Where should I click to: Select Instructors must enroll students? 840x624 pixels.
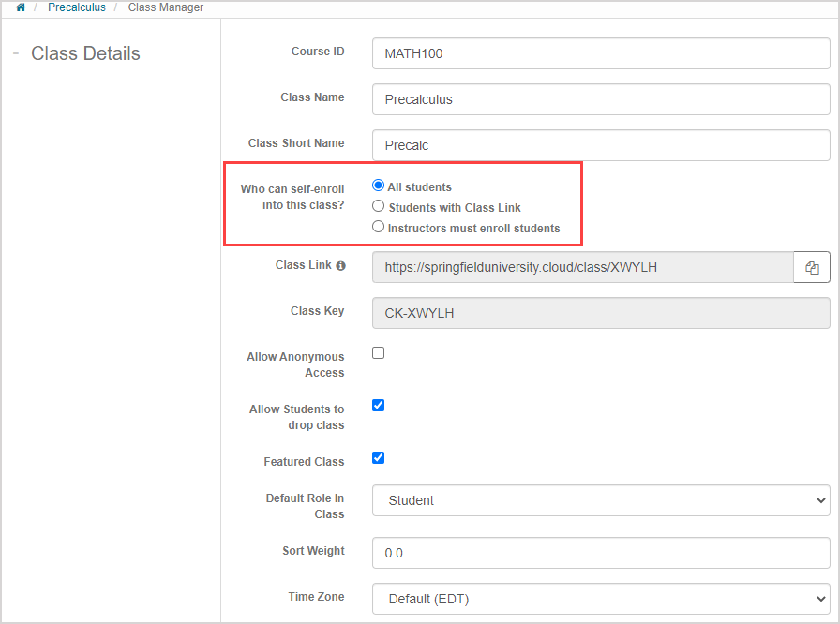379,227
